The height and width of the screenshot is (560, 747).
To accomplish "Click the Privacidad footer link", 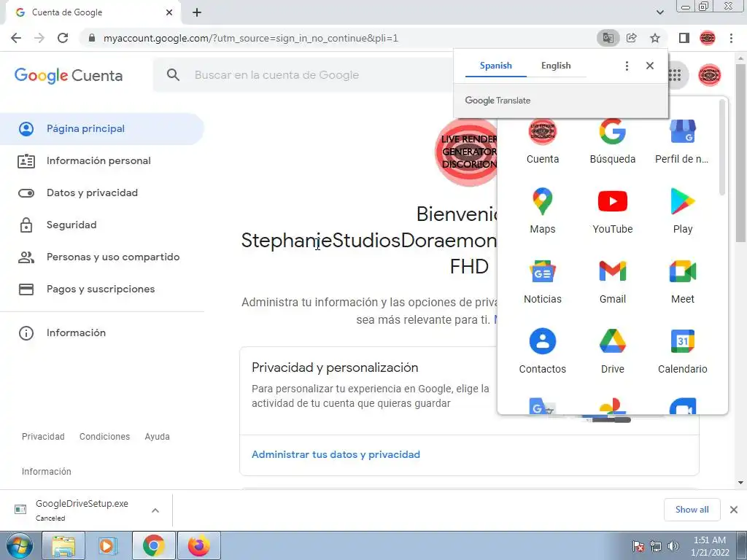I will tap(43, 437).
